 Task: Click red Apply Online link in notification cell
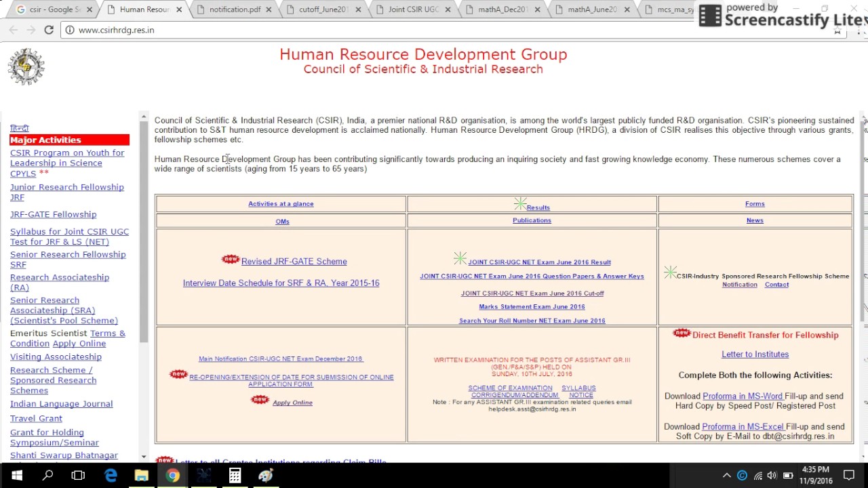click(x=292, y=403)
